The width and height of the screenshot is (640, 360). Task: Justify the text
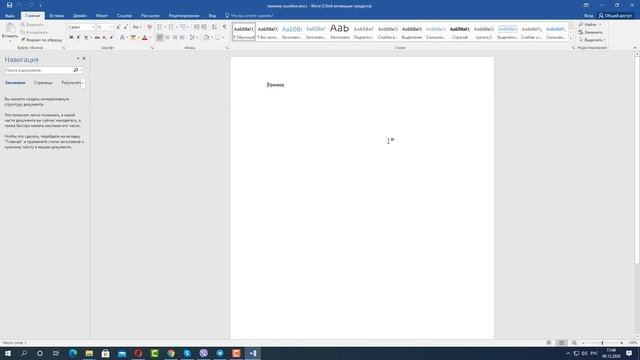182,38
